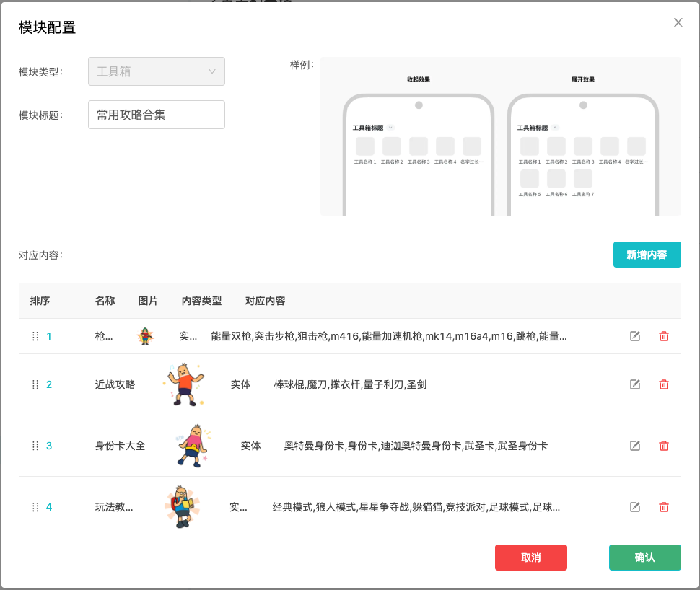The width and height of the screenshot is (700, 590).
Task: Click the 身份卡大全 cartoon thumbnail
Action: point(193,446)
